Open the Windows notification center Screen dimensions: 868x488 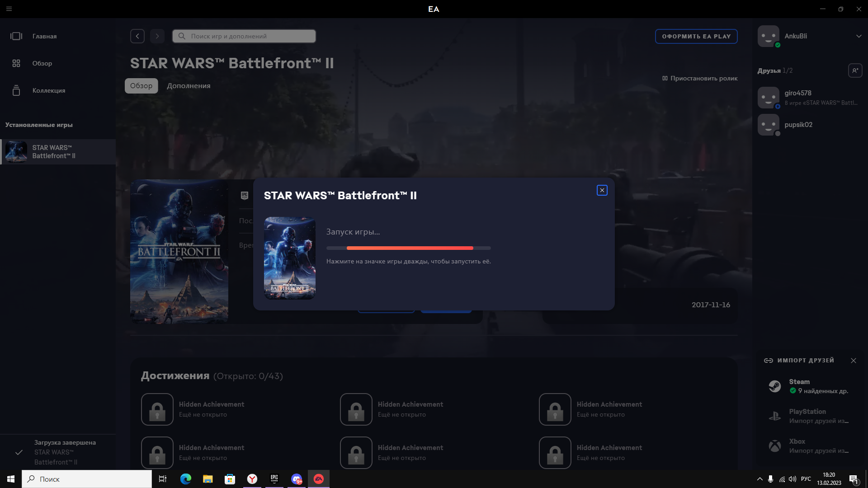(854, 479)
